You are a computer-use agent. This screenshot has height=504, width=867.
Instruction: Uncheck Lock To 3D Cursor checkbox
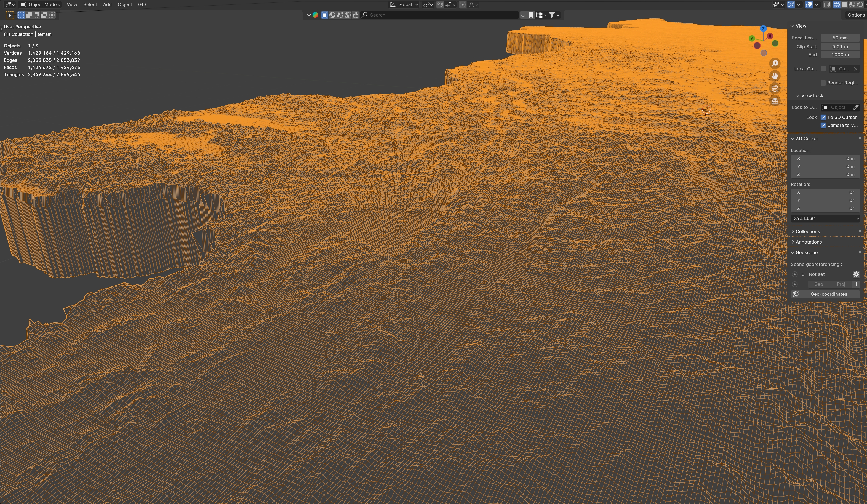coord(823,117)
